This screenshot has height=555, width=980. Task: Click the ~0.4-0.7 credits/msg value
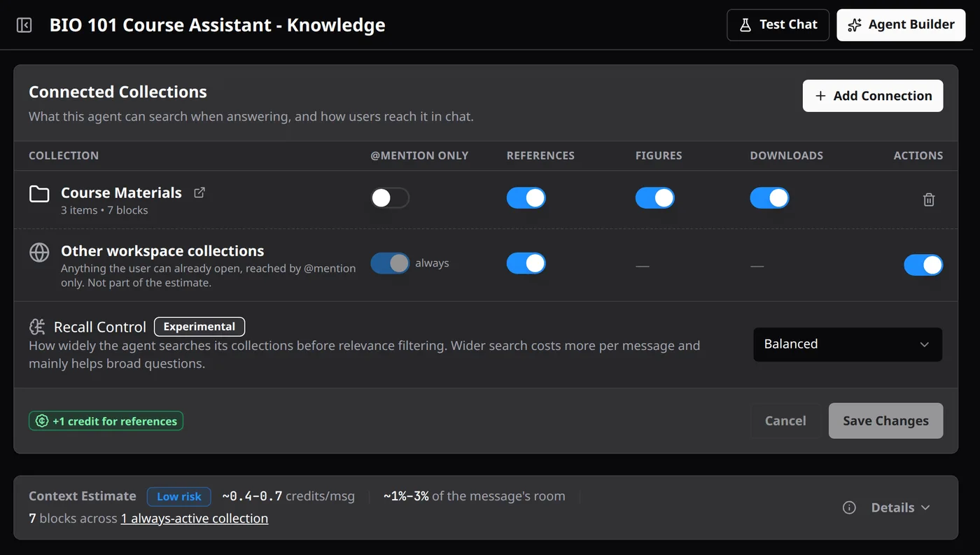[x=288, y=496]
